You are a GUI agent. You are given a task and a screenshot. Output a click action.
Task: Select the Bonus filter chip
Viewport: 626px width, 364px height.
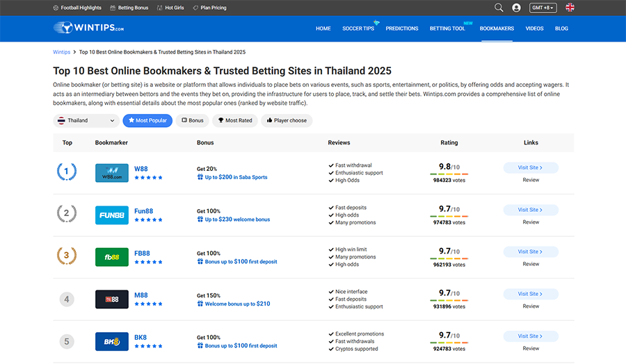point(193,120)
